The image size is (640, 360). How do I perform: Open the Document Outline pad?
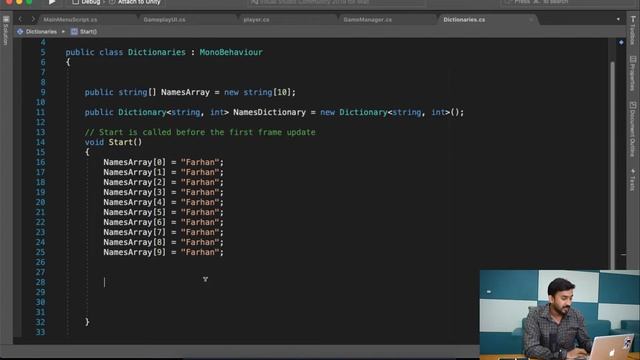pos(633,129)
